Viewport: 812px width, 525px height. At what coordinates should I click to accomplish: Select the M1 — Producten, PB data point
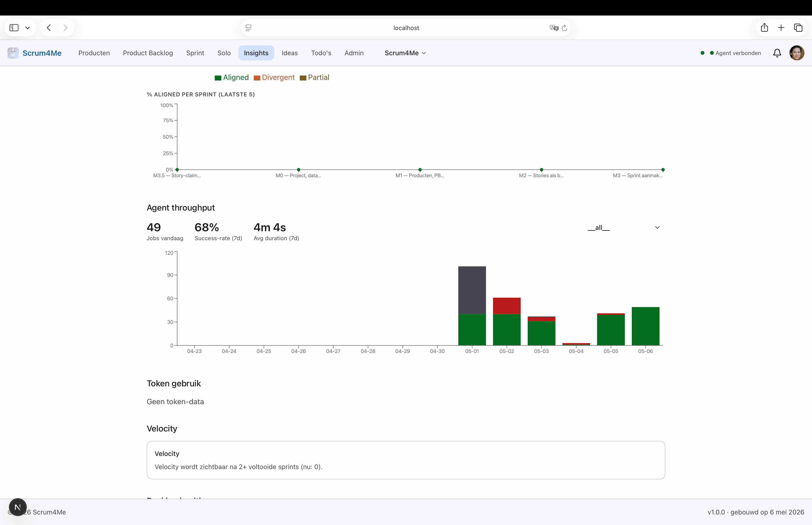(x=420, y=169)
